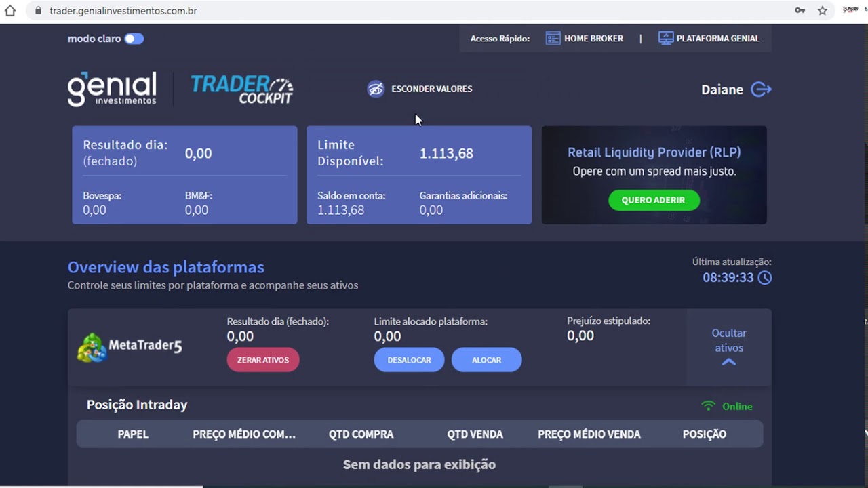The height and width of the screenshot is (488, 868).
Task: Click the QTD COMPRA column header
Action: tap(361, 434)
